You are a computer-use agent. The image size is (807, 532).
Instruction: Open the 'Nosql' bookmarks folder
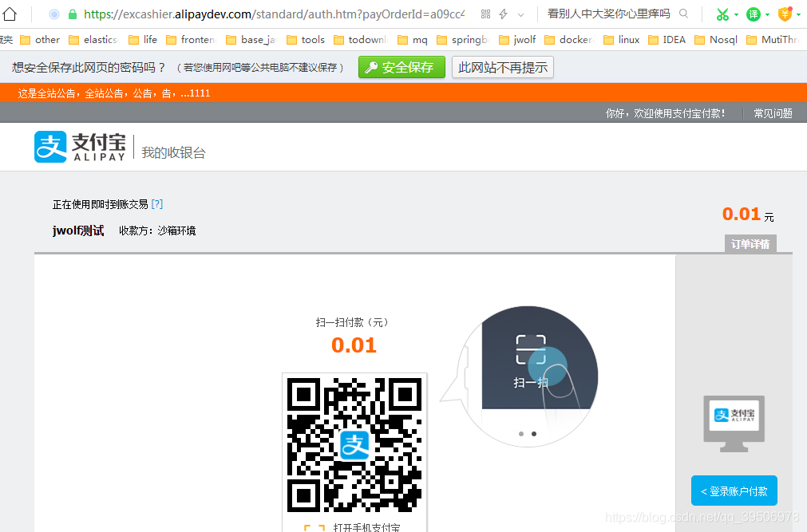716,40
